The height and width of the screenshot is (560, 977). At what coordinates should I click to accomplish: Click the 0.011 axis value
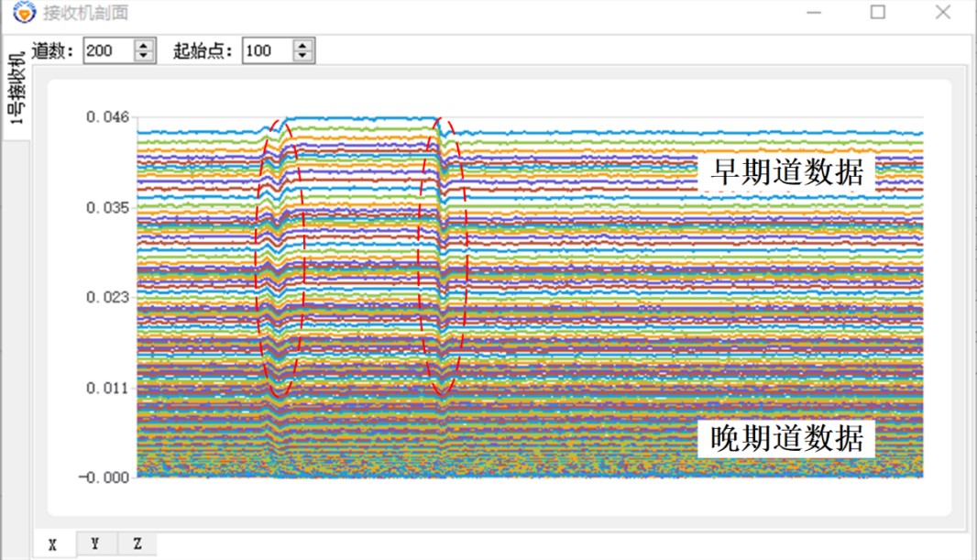[x=107, y=388]
